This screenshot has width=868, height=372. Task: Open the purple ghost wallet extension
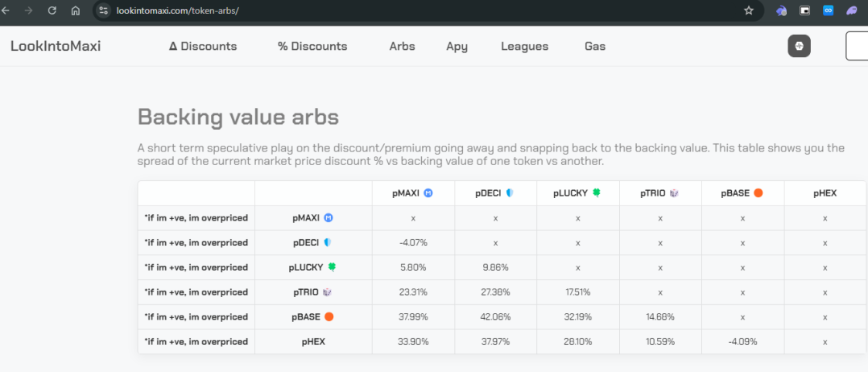point(852,10)
